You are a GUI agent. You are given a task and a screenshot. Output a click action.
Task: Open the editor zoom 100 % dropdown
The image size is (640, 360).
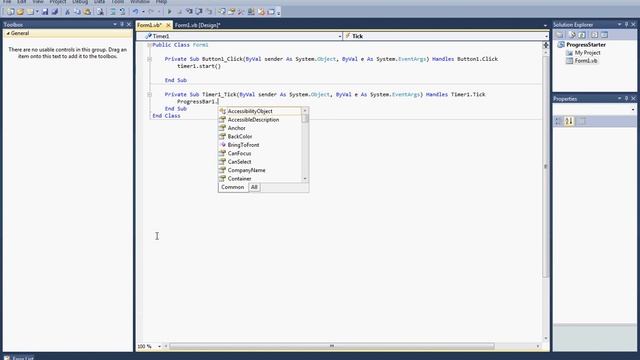coord(159,347)
